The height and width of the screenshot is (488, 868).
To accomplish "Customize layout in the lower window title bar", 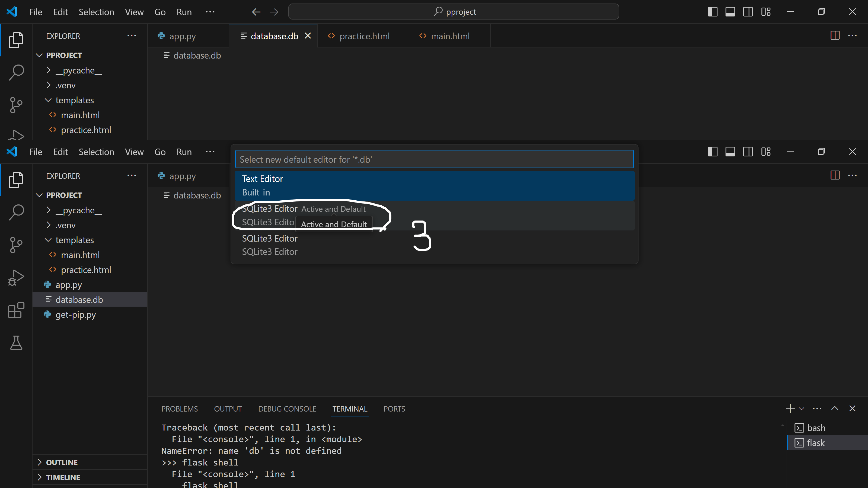I will point(765,152).
